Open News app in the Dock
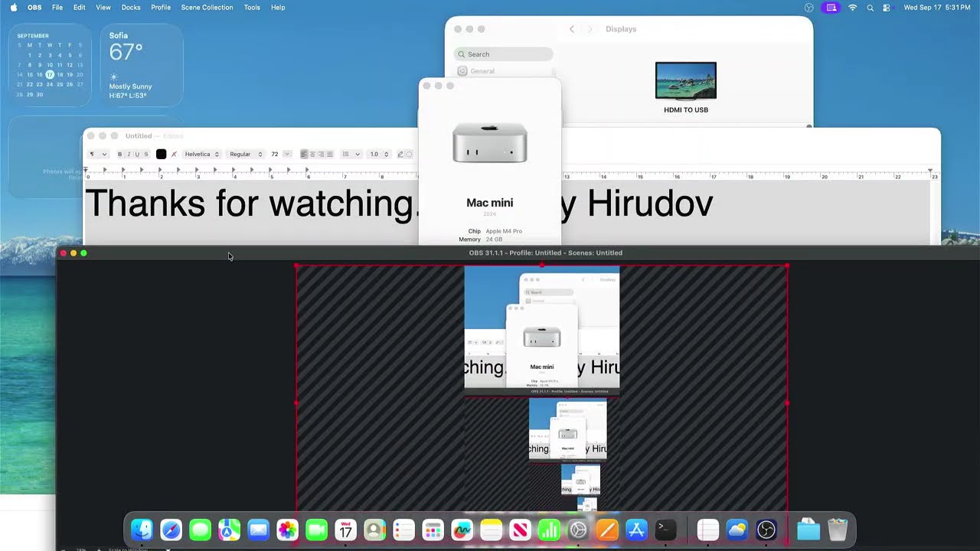This screenshot has height=551, width=980. pyautogui.click(x=520, y=530)
